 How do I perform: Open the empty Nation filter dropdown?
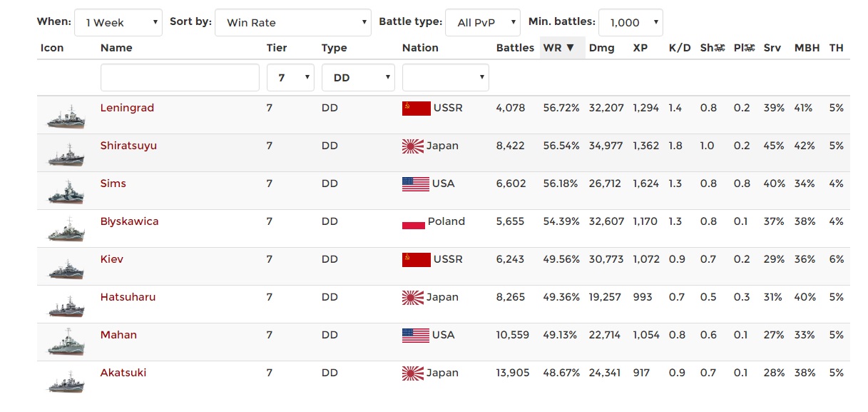[445, 77]
